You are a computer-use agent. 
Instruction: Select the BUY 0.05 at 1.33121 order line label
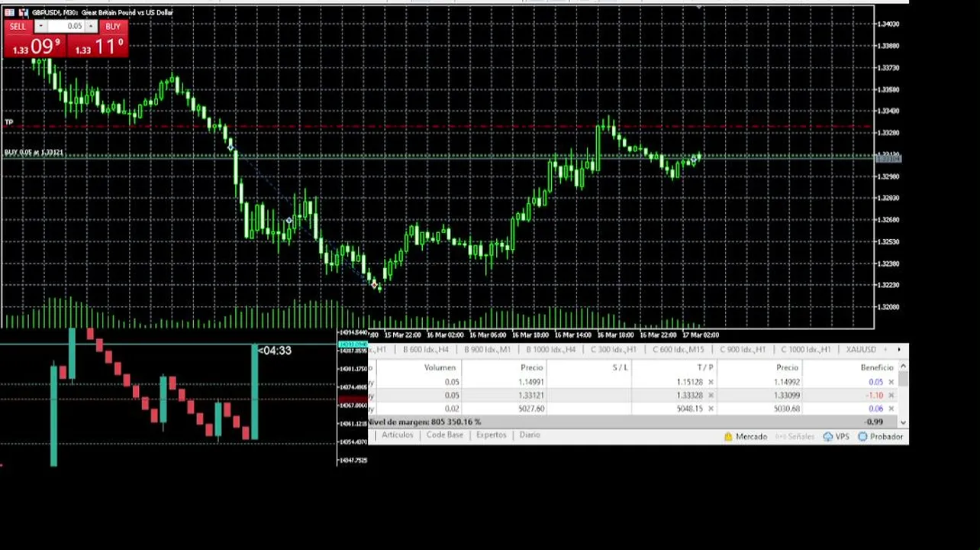(34, 152)
